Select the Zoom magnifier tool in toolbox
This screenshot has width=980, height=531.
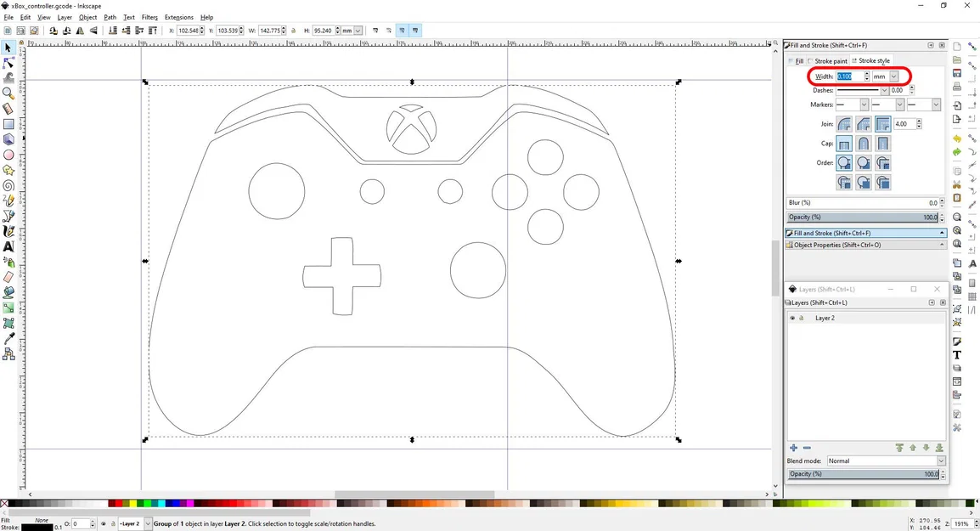pyautogui.click(x=8, y=93)
